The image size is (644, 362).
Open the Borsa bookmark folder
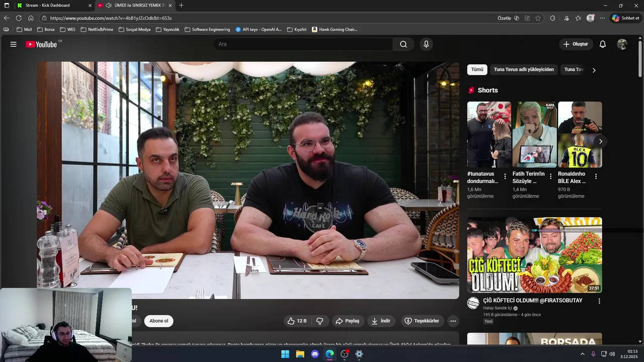(x=45, y=30)
